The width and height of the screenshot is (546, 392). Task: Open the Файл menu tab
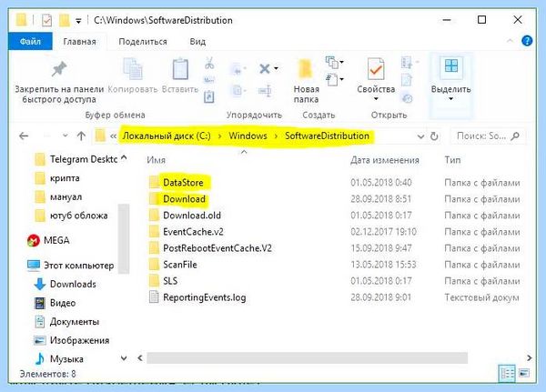(x=30, y=42)
